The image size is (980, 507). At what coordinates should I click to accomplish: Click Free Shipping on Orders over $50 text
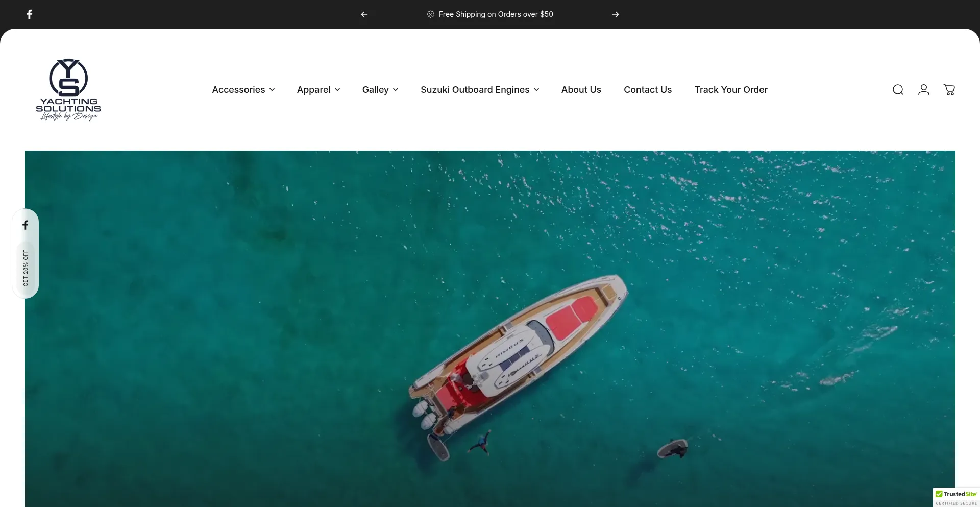(496, 14)
